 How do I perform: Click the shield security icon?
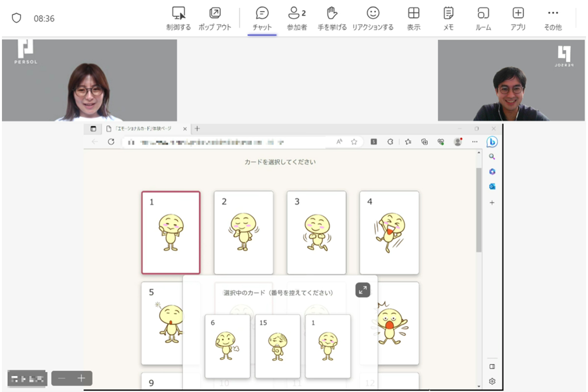(17, 18)
